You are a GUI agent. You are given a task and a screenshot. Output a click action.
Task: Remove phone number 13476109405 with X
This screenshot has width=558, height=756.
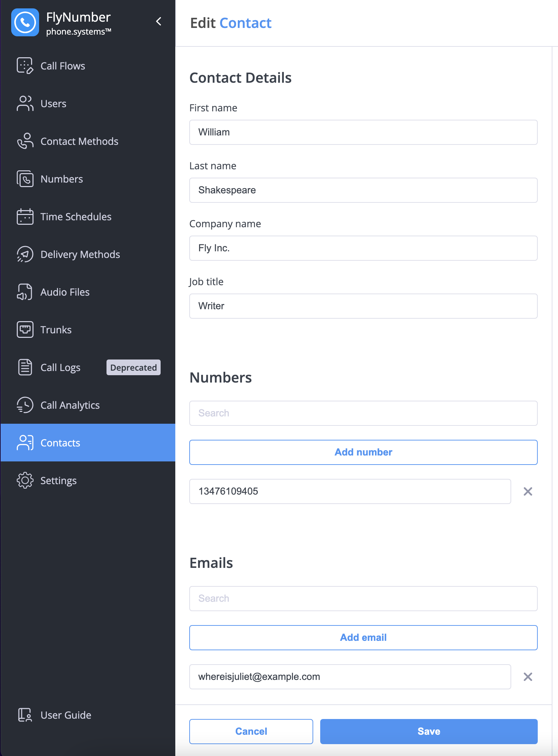(528, 491)
